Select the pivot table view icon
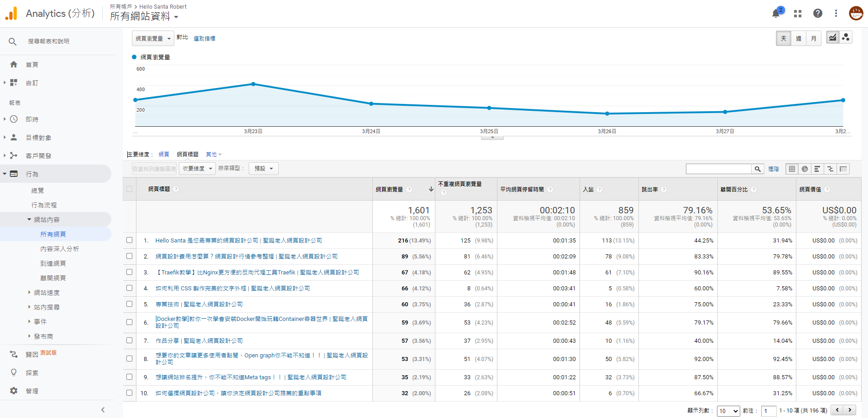Viewport: 868px width, 418px height. point(843,169)
